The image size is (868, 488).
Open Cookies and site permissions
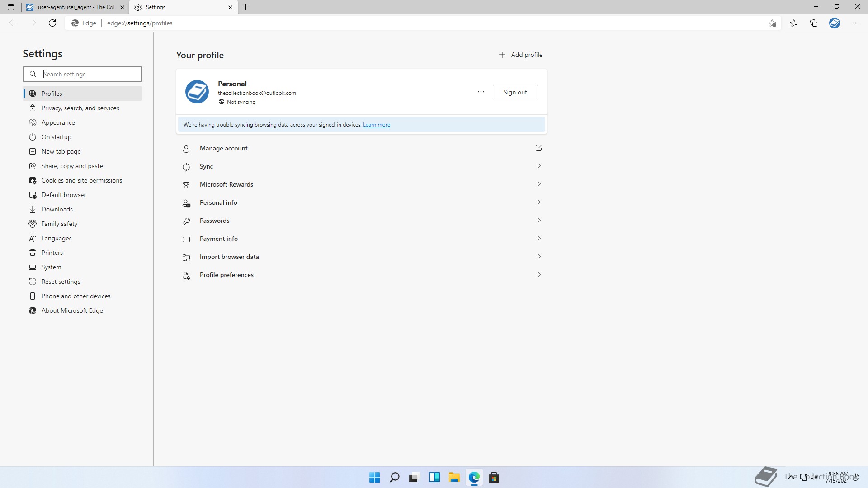82,180
